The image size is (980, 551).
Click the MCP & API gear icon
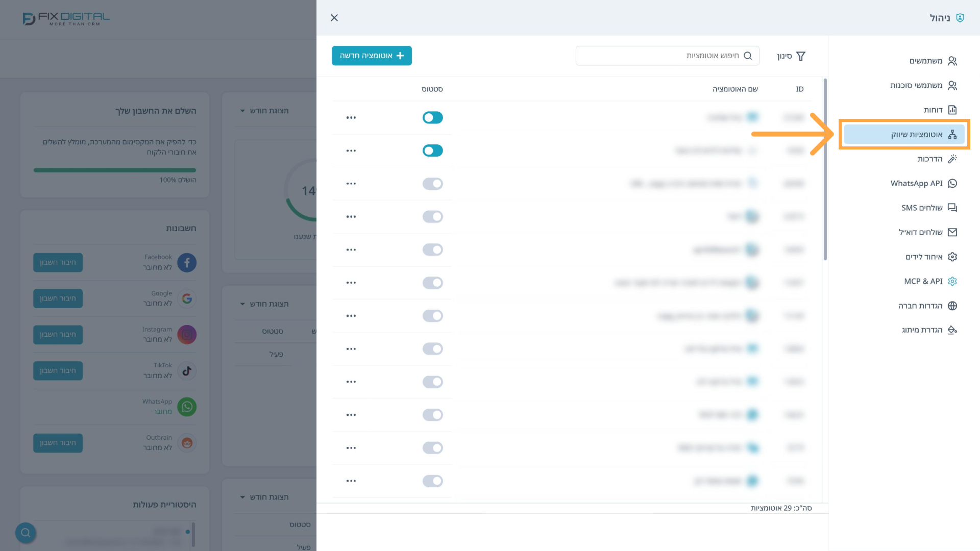[x=952, y=281]
